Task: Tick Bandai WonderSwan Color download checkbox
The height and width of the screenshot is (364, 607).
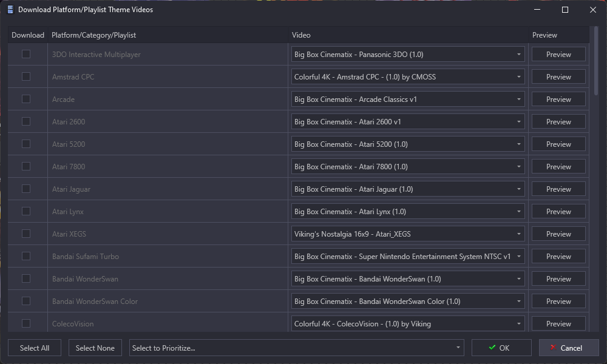Action: click(26, 301)
